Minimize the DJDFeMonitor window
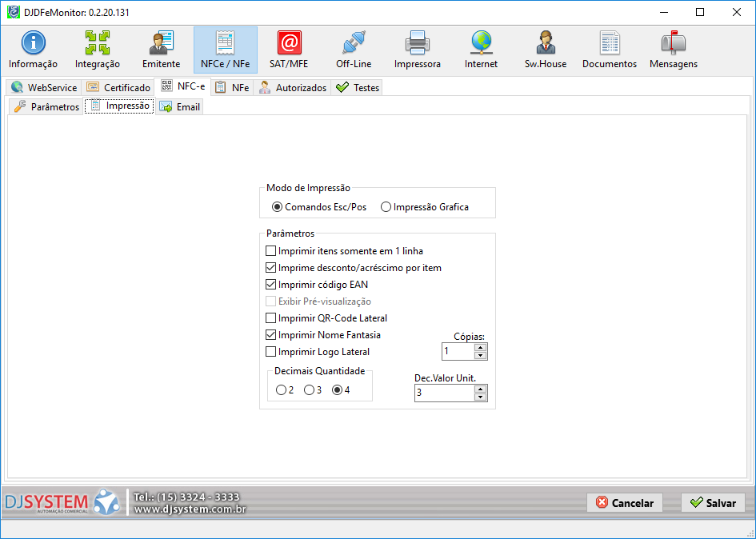The width and height of the screenshot is (756, 539). [664, 12]
